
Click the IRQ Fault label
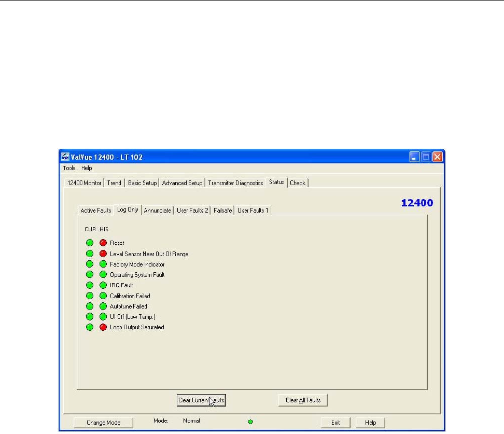click(x=121, y=285)
